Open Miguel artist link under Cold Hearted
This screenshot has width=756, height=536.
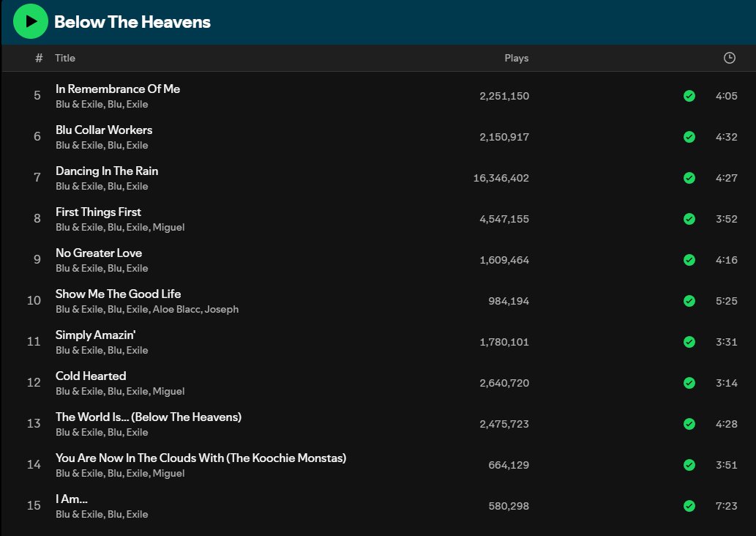click(x=169, y=391)
